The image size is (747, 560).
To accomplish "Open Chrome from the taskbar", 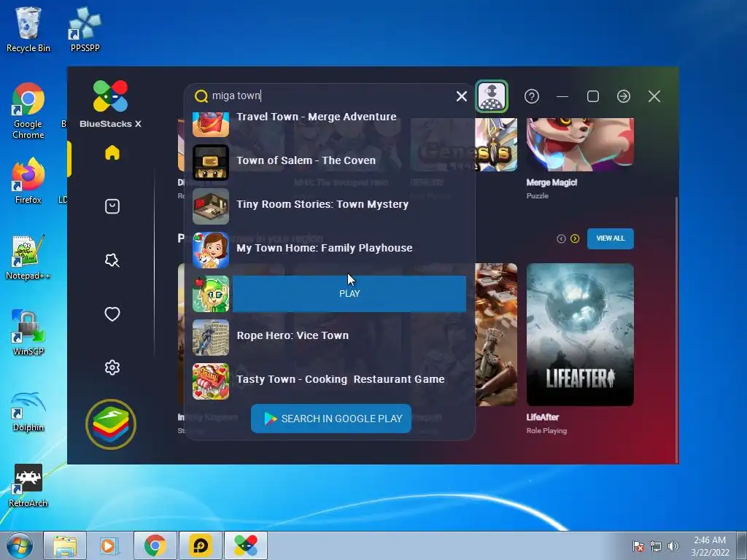I will [x=155, y=545].
